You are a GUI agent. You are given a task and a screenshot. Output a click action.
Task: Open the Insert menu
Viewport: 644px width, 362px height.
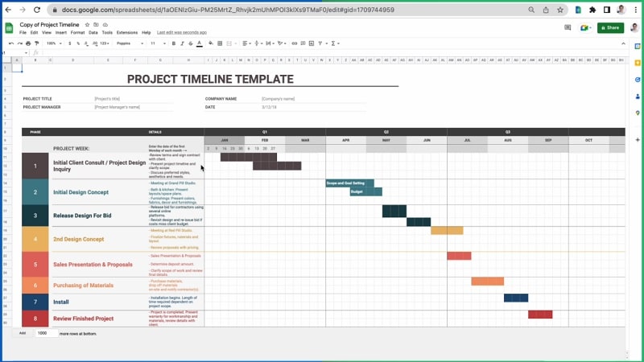click(x=61, y=32)
